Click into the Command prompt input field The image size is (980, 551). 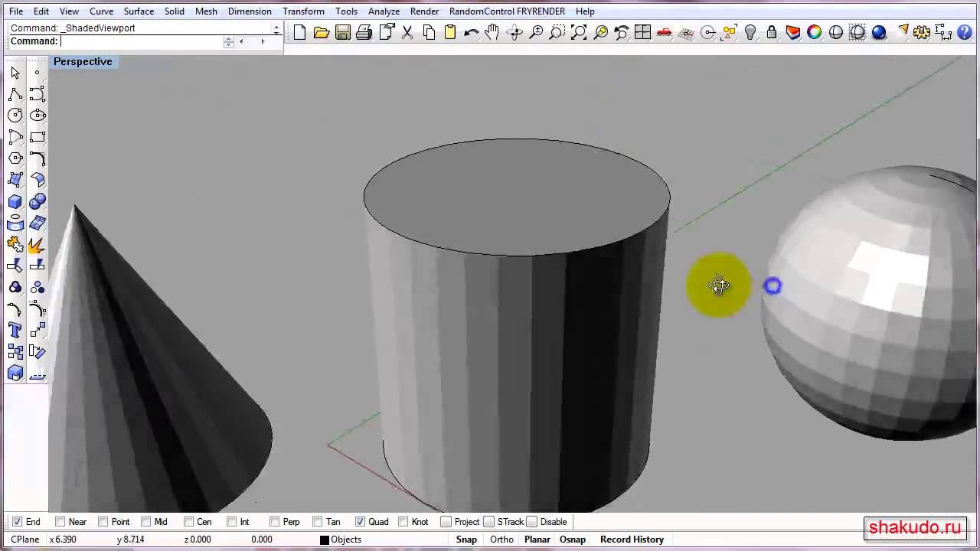(142, 41)
